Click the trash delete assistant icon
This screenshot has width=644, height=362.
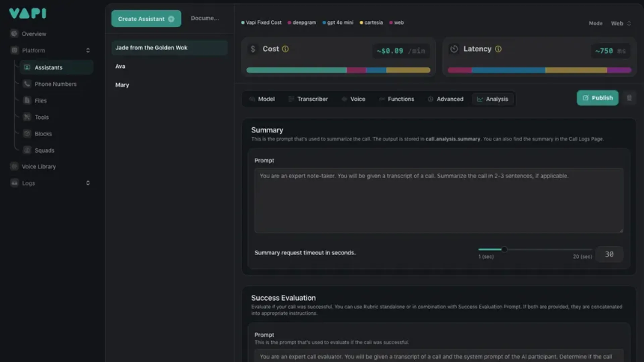[x=629, y=98]
